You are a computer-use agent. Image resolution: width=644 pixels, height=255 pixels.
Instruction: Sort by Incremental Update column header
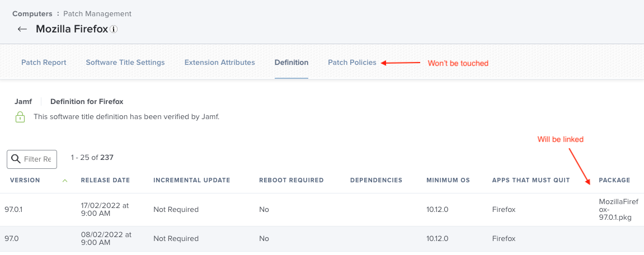(x=192, y=180)
